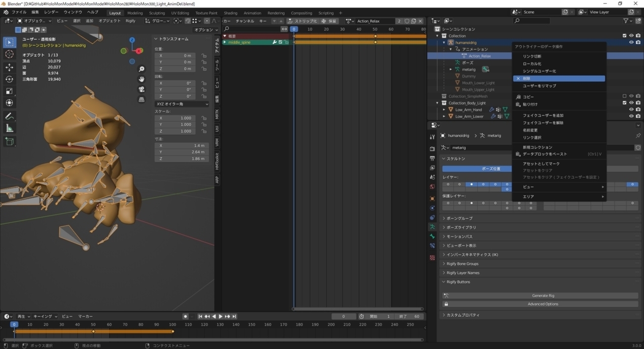Collapse the metarig tree item arrow
The height and width of the screenshot is (349, 644).
(x=451, y=69)
